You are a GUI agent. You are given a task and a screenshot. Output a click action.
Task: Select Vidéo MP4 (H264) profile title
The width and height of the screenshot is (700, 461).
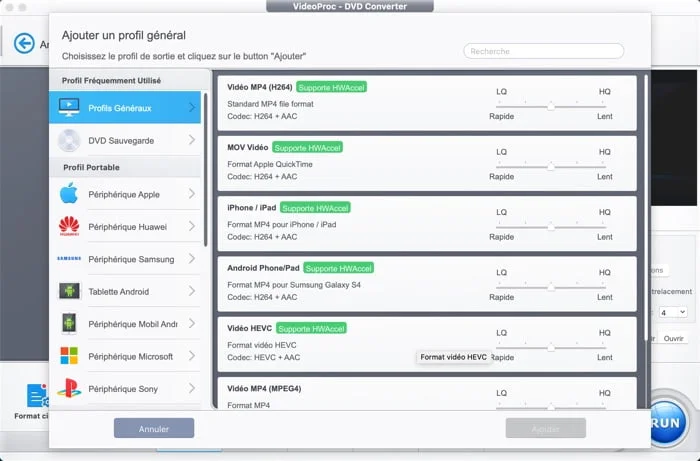(x=260, y=87)
